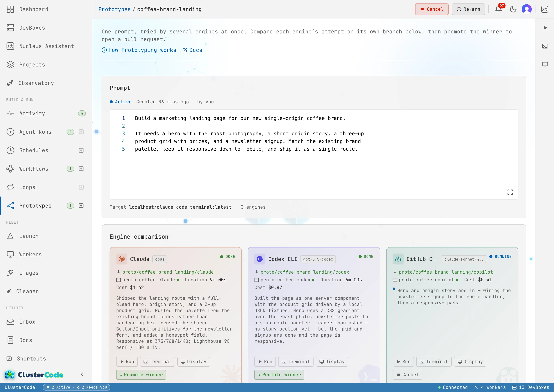Open Terminal for Claude engine
Viewport: 554px width, 392px height.
pyautogui.click(x=158, y=362)
